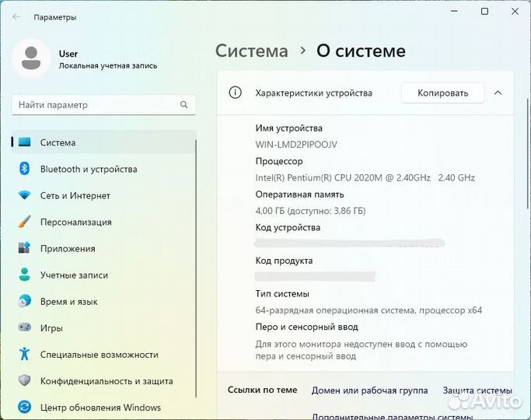Click the Windows Update sync icon

[x=24, y=407]
